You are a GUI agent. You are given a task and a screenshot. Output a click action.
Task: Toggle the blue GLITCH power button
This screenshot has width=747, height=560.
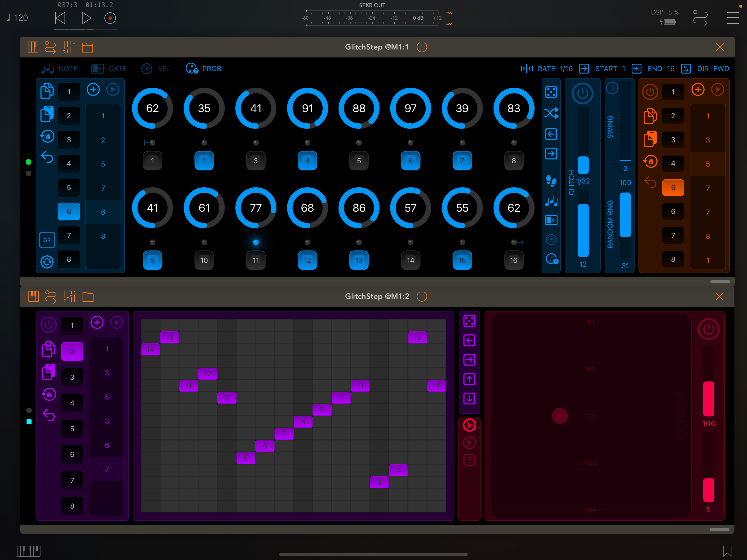point(582,93)
